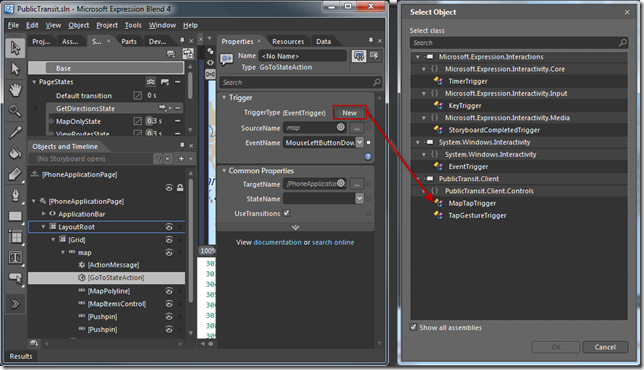
Task: Show advanced Common Properties chevron
Action: (295, 227)
